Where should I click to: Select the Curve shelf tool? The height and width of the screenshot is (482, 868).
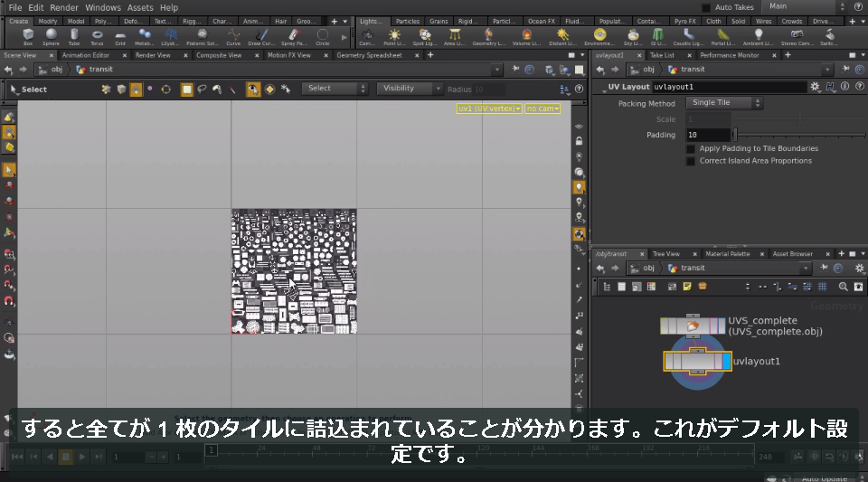click(233, 37)
